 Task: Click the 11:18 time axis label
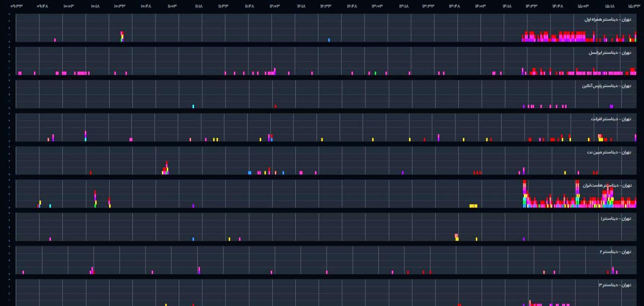click(x=198, y=6)
